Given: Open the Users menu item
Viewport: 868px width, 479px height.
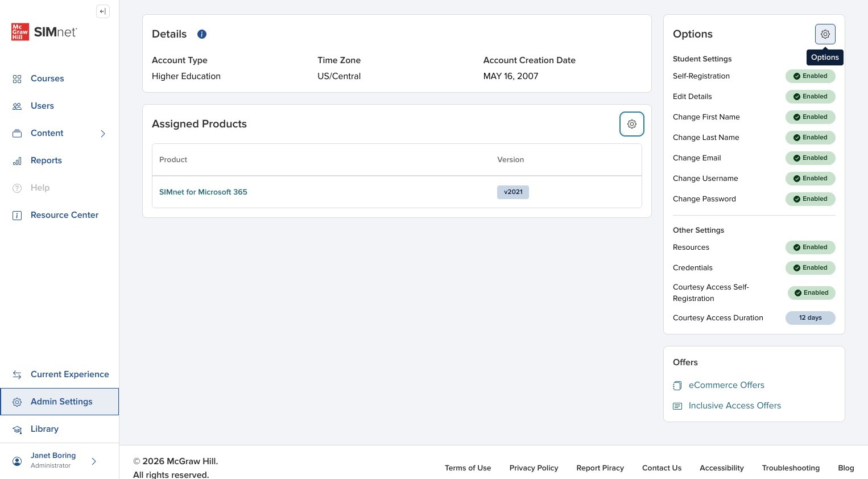Looking at the screenshot, I should 42,106.
